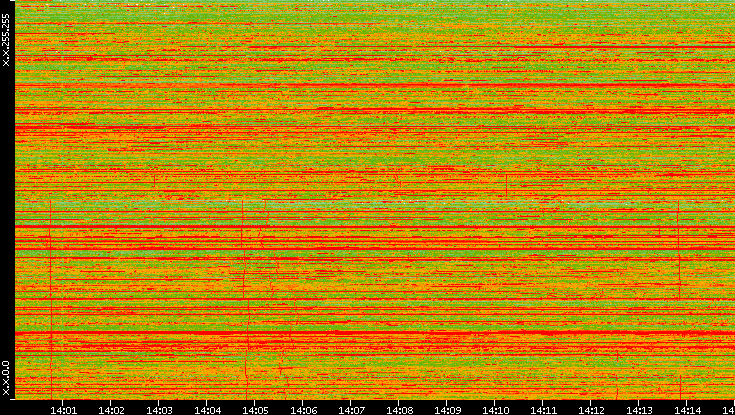Select the 14:04 time tick label
The width and height of the screenshot is (735, 415).
[207, 410]
